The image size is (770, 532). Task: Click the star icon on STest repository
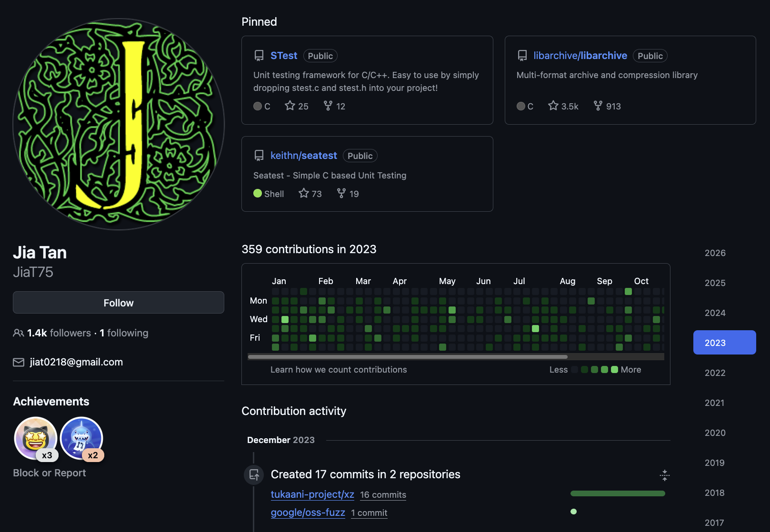[290, 106]
